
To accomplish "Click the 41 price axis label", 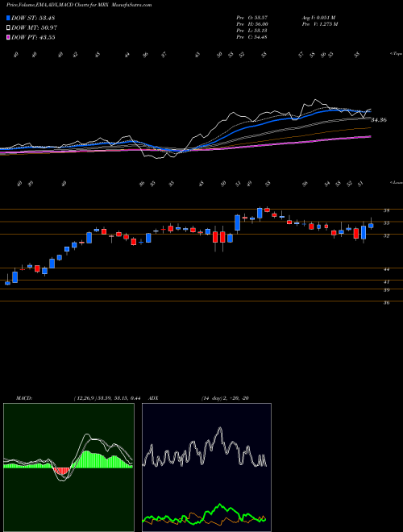I will 386,281.
